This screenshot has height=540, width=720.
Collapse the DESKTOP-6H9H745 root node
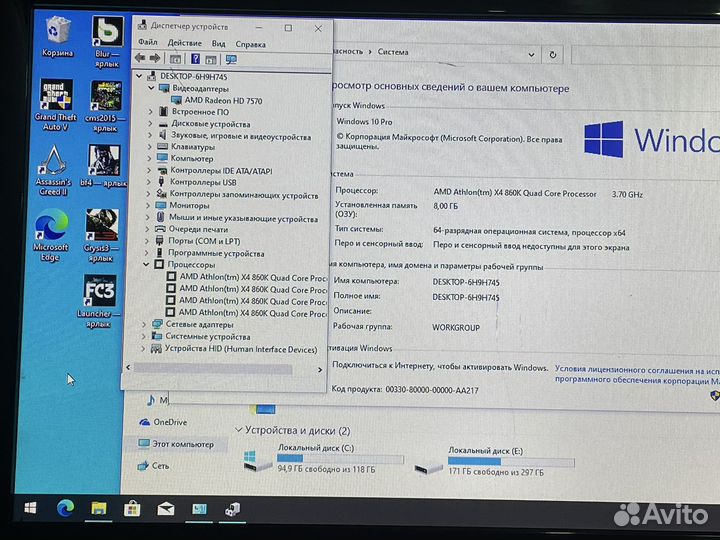pyautogui.click(x=140, y=76)
